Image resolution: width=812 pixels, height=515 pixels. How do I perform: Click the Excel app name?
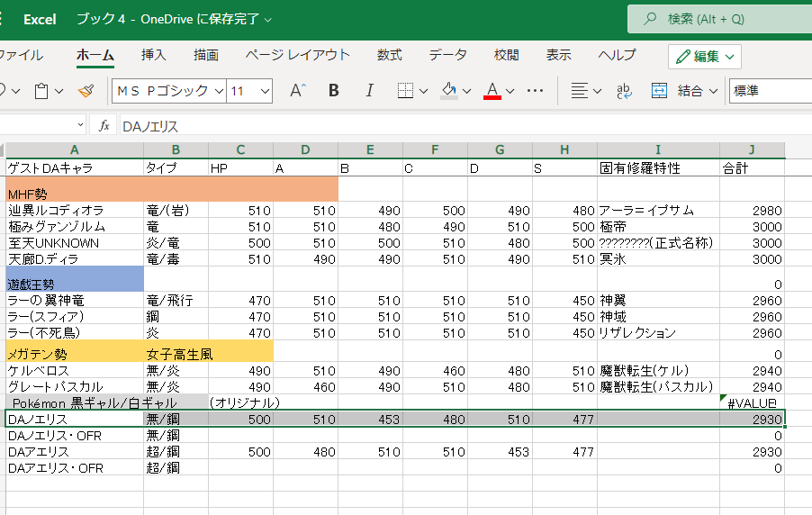40,20
